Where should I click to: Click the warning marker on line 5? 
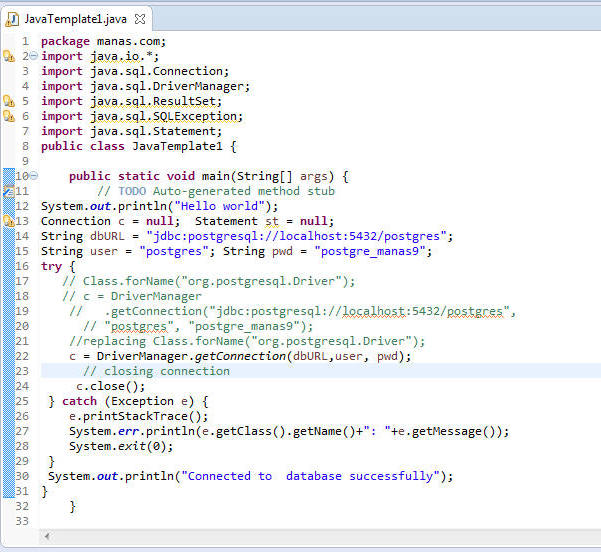coord(9,101)
